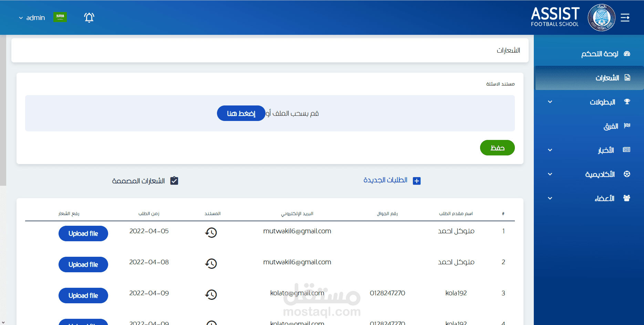The image size is (644, 325).
Task: Toggle the sidebar hamburger menu icon
Action: (625, 18)
